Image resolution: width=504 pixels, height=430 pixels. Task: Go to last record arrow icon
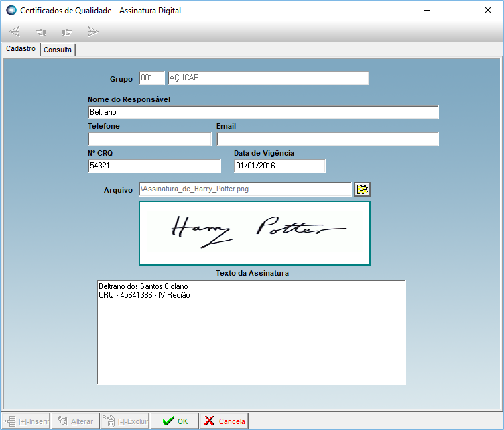pos(93,32)
